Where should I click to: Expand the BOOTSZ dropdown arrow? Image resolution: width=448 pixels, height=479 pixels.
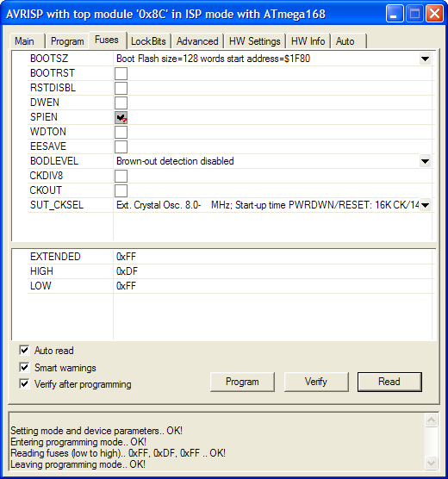point(425,59)
